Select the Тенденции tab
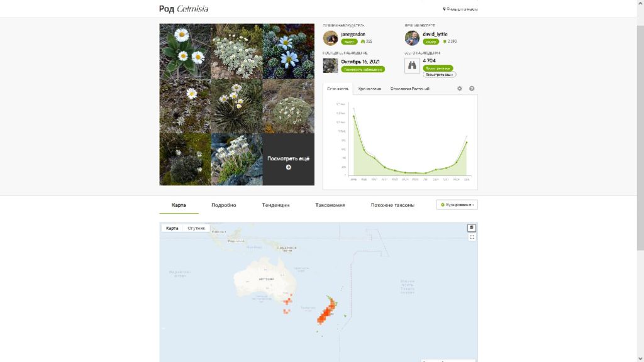This screenshot has height=362, width=644. 275,205
